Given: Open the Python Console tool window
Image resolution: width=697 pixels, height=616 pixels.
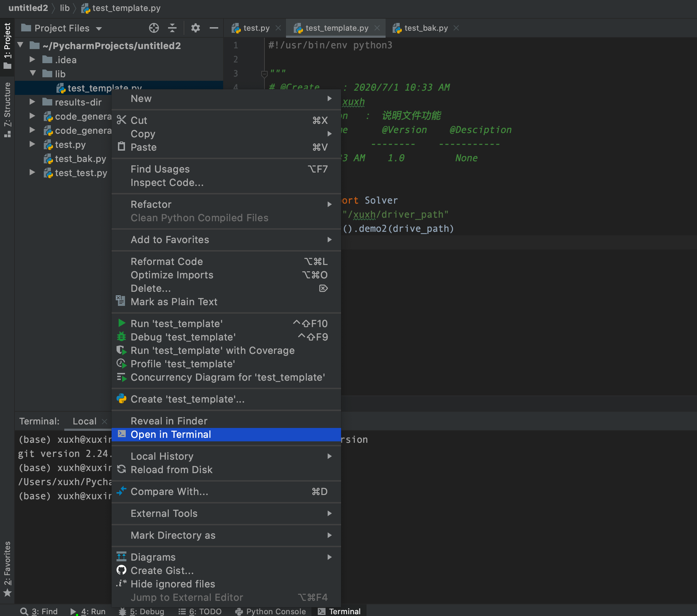Looking at the screenshot, I should (x=270, y=611).
